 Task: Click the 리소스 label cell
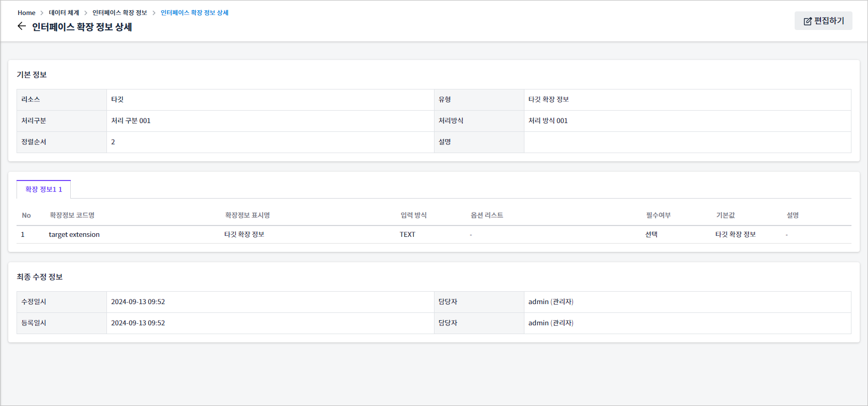[61, 99]
